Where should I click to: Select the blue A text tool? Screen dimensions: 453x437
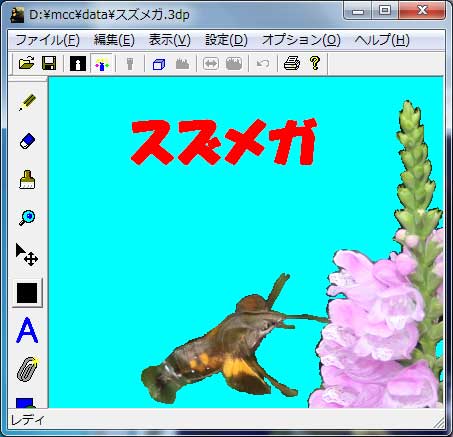click(27, 330)
